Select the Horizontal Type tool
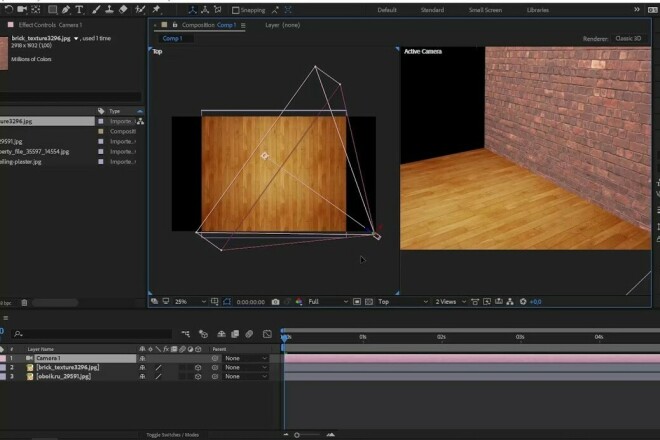This screenshot has width=660, height=440. pos(79,10)
